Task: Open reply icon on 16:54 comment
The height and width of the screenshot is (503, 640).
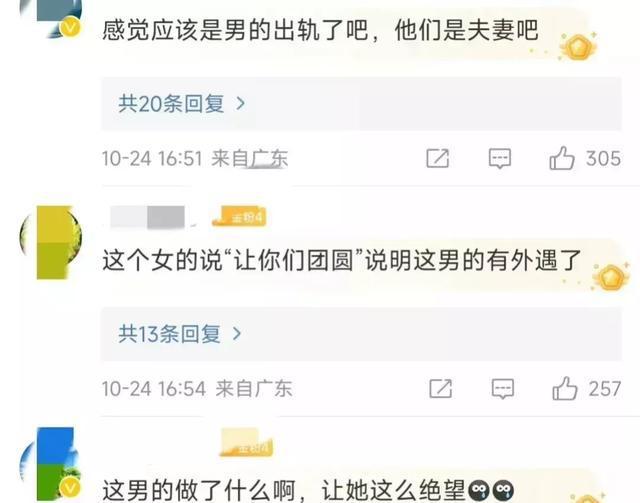Action: [502, 388]
